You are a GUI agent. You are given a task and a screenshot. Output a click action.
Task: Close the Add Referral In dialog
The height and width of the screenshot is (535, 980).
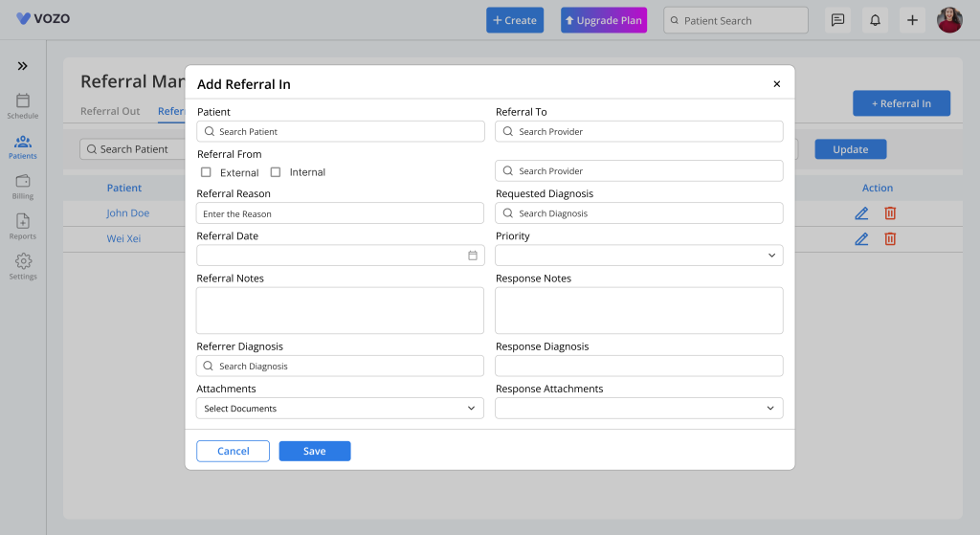776,84
